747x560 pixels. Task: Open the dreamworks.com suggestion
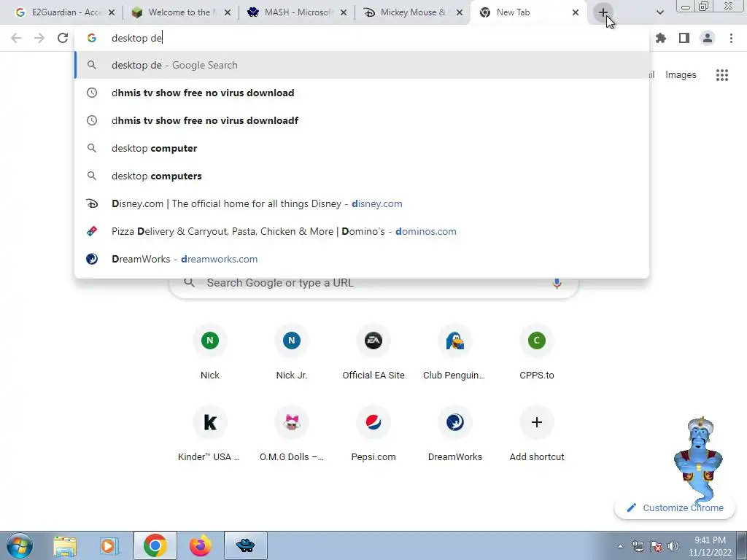point(362,259)
